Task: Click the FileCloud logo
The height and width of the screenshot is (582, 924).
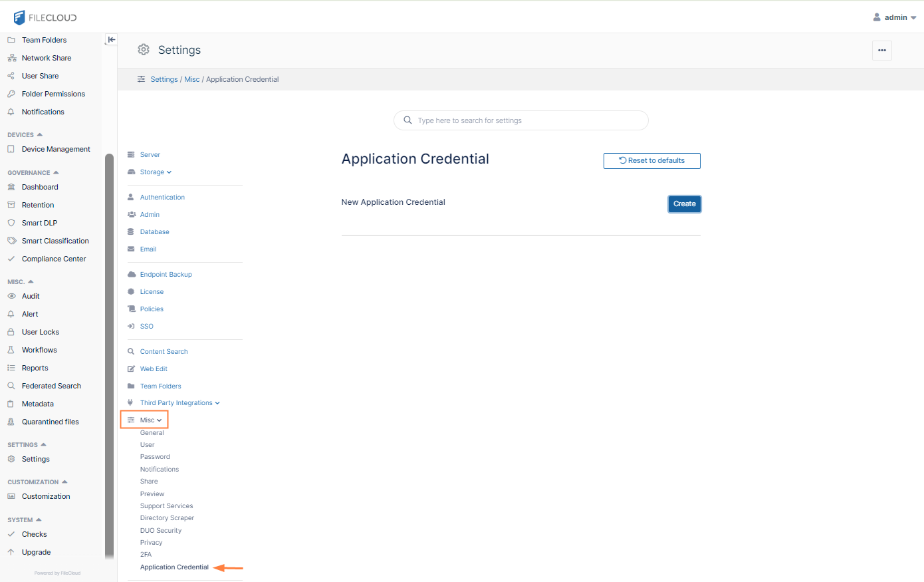Action: pos(45,17)
